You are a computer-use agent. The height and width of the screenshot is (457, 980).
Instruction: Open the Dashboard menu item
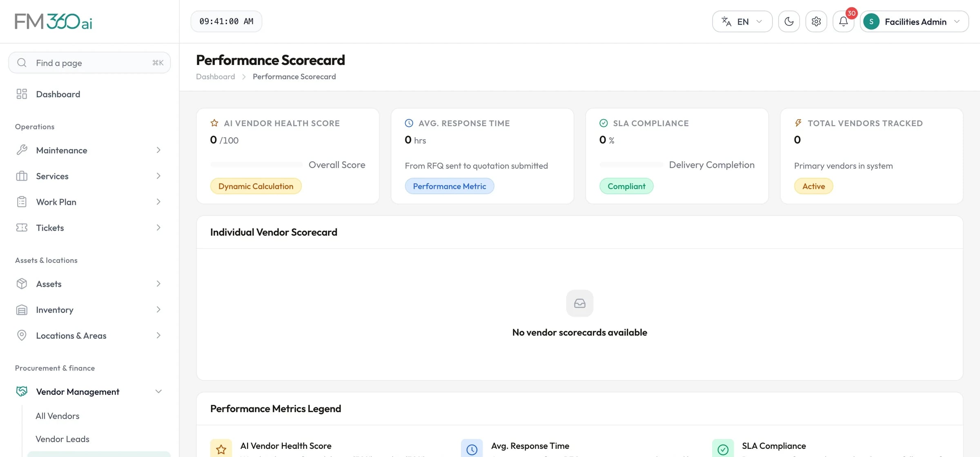(x=89, y=94)
